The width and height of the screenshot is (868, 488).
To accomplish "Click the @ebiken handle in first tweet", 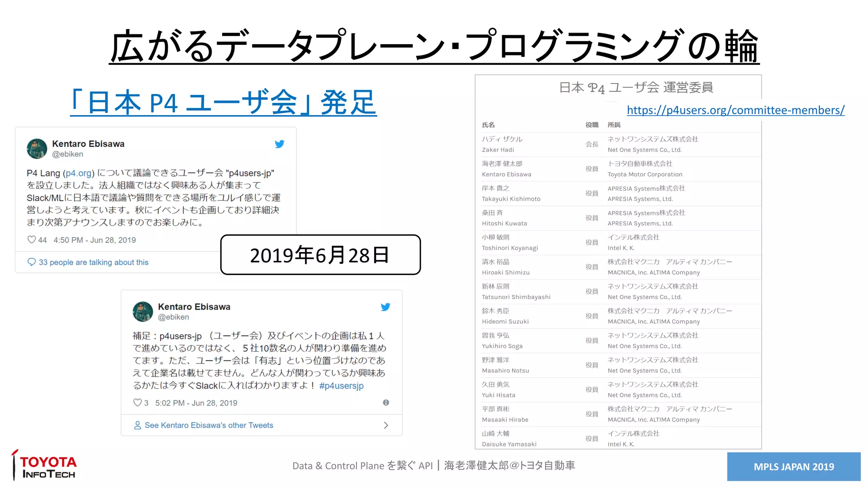I will click(68, 154).
